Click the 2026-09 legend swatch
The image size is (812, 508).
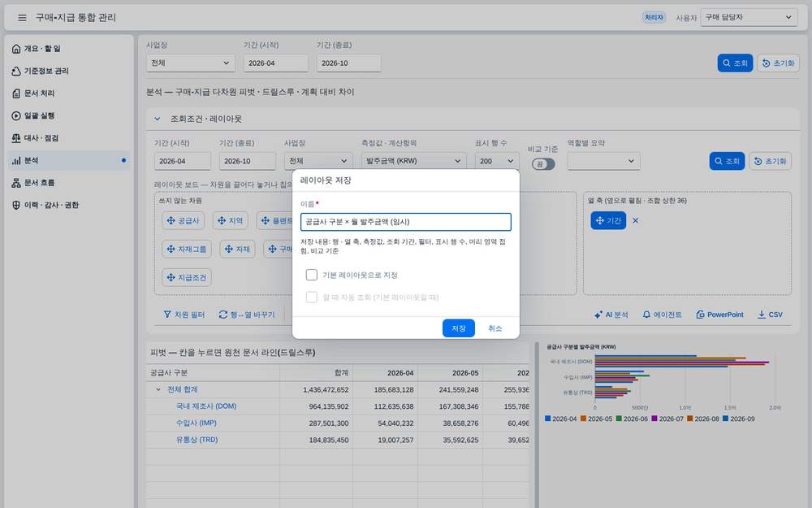click(725, 419)
